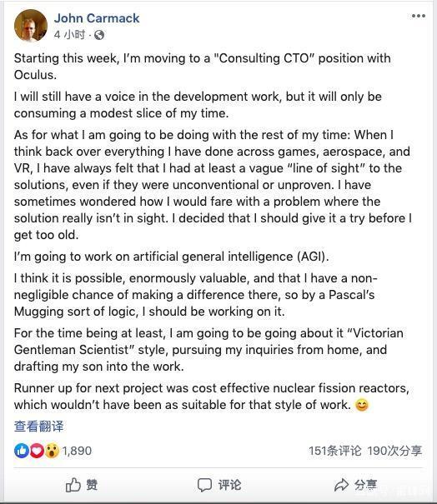Open the three-dot post options menu
437x504 pixels.
tap(419, 16)
